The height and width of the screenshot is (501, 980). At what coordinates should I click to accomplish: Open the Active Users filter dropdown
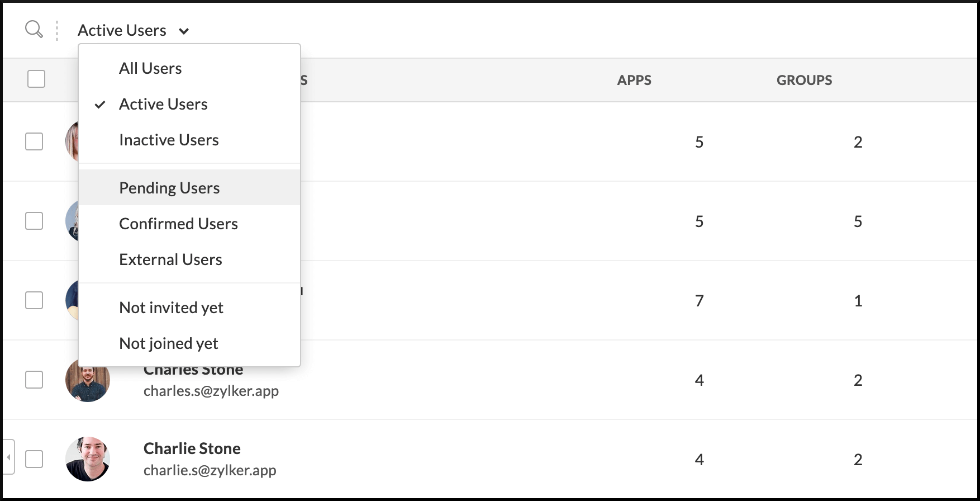pos(122,30)
